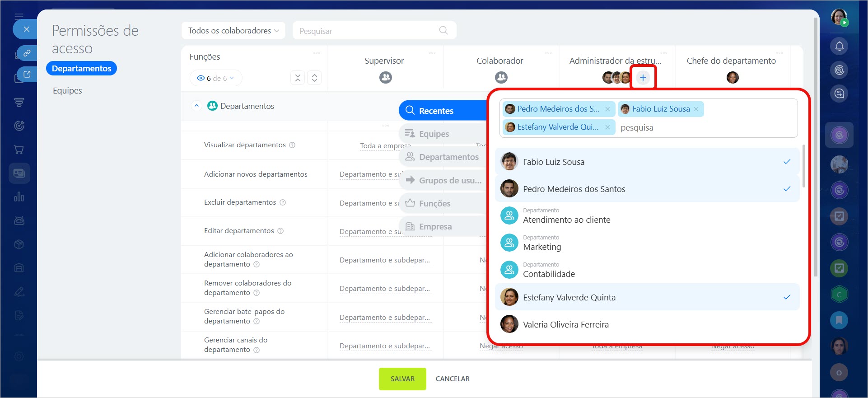Click the notifications bell icon
The width and height of the screenshot is (868, 398).
click(x=839, y=46)
